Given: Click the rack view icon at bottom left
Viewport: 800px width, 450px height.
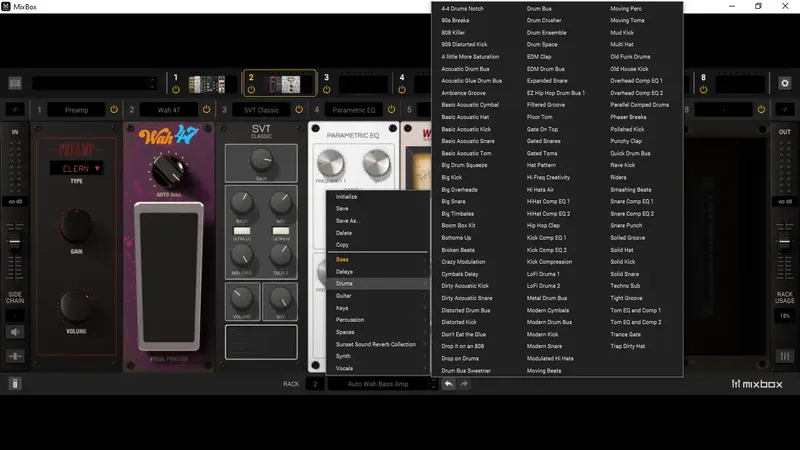Looking at the screenshot, I should pos(15,384).
